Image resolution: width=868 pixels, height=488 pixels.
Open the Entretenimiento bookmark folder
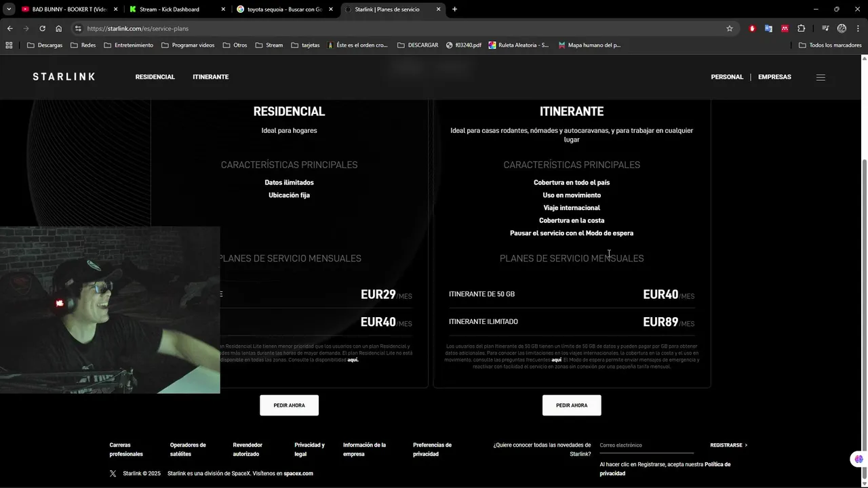129,45
